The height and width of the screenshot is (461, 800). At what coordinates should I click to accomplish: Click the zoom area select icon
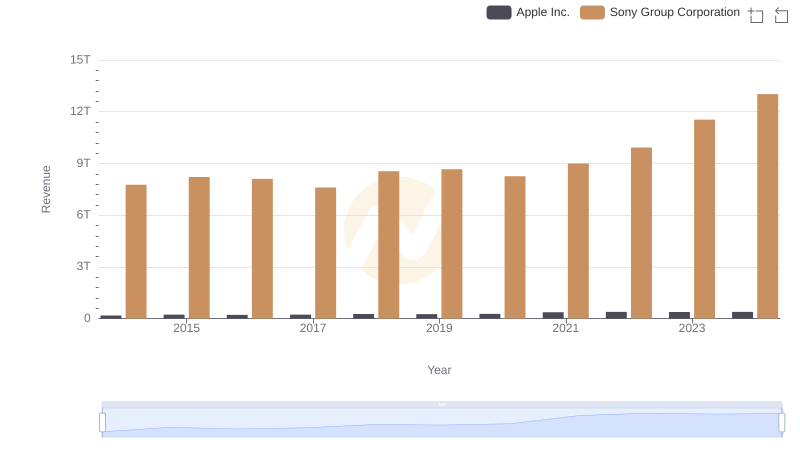click(x=756, y=15)
